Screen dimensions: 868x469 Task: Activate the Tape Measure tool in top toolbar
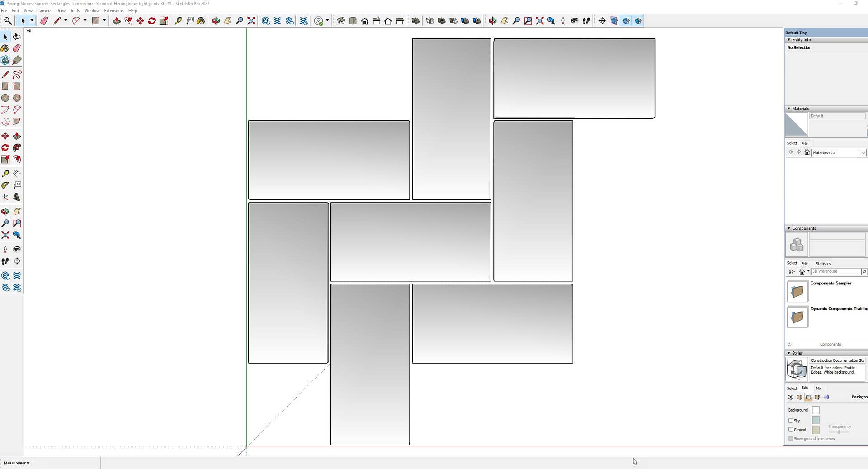(178, 21)
